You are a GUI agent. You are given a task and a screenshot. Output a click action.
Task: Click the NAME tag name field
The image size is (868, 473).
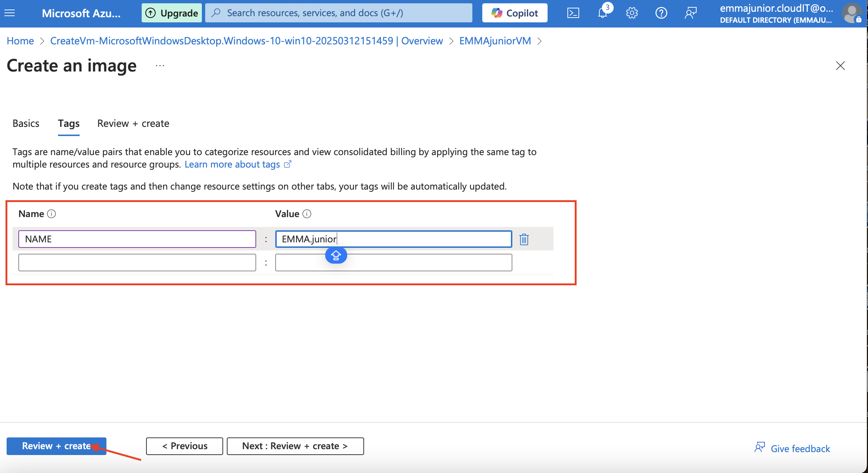point(137,239)
